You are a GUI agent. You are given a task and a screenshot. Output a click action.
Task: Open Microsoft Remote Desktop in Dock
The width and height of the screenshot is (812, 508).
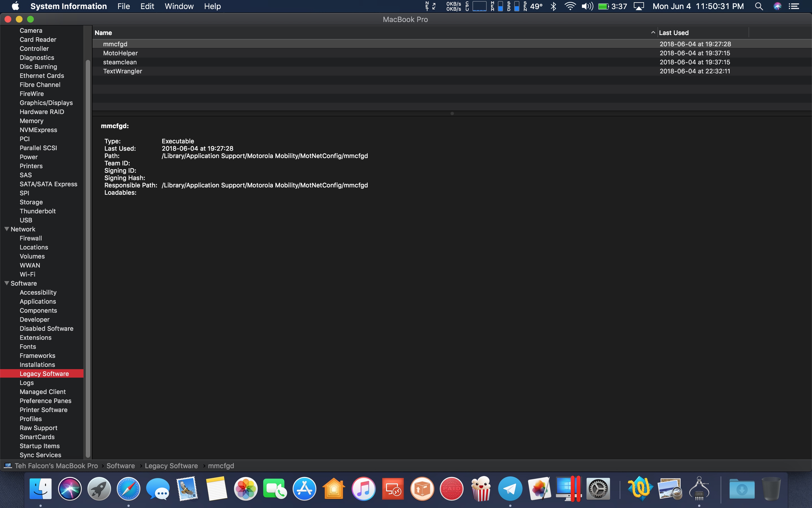point(392,489)
